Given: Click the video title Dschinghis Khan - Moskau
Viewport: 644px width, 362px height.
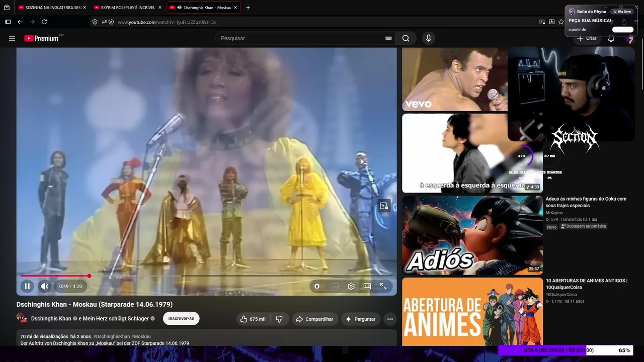Looking at the screenshot, I should [x=95, y=305].
